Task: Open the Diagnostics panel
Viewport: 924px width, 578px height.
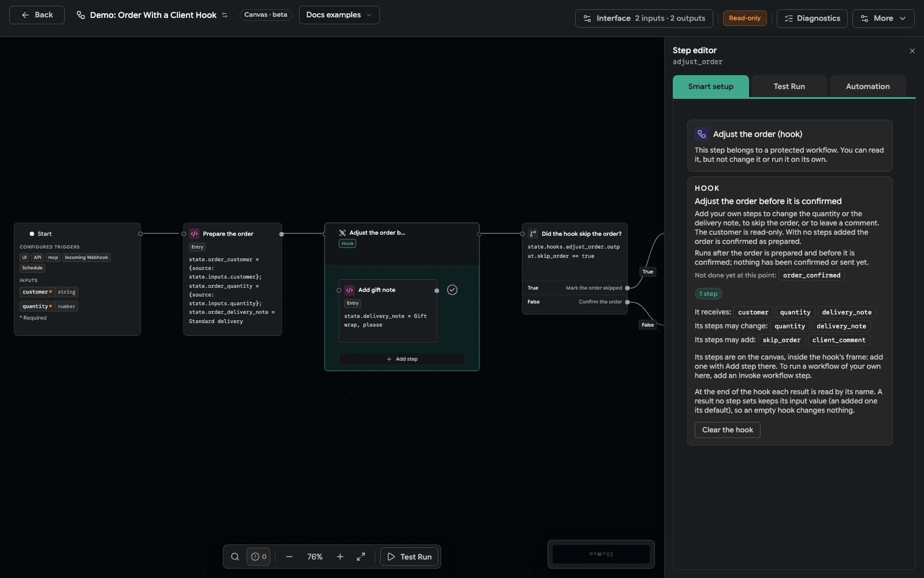Action: pyautogui.click(x=812, y=18)
